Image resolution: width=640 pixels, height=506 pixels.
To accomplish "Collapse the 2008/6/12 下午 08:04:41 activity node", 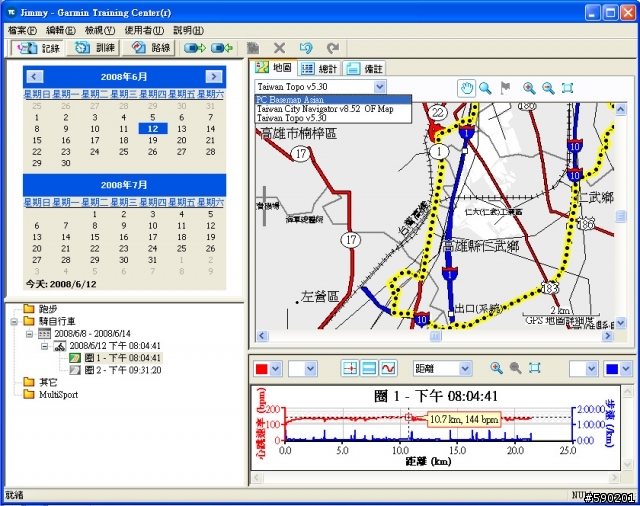I will click(44, 346).
